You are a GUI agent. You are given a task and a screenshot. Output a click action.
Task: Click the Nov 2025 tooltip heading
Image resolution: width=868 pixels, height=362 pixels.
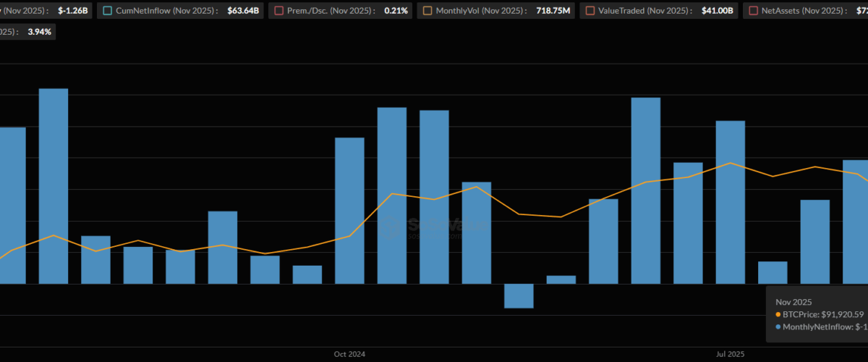pyautogui.click(x=793, y=301)
